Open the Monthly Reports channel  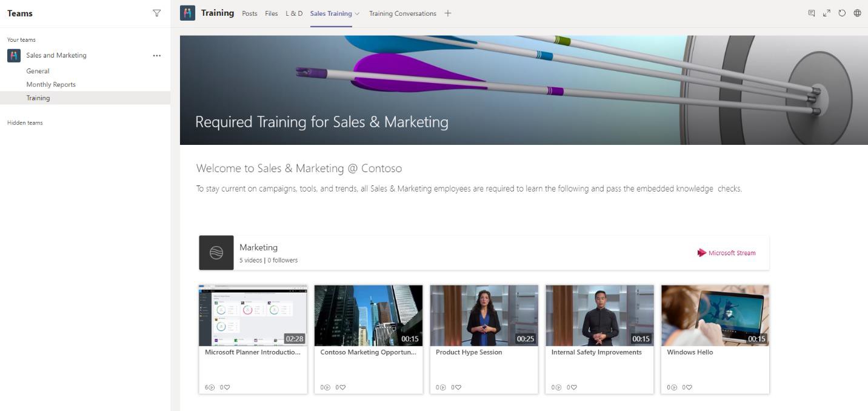coord(51,84)
